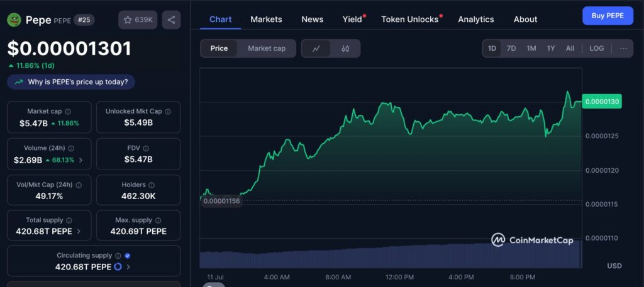Image resolution: width=644 pixels, height=287 pixels.
Task: Select the 1Y time range
Action: (x=551, y=48)
